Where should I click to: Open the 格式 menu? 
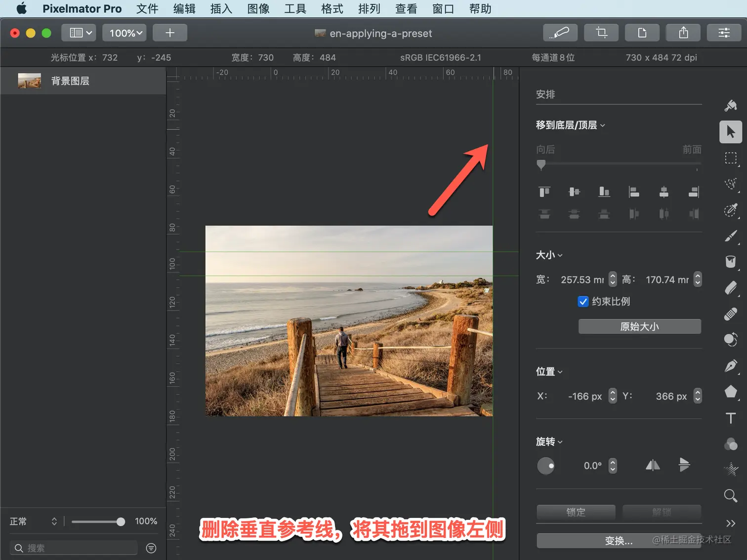(332, 9)
